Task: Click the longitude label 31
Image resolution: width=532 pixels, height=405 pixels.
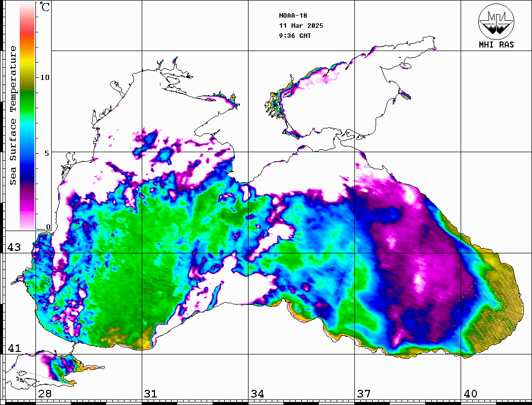Action: point(151,394)
